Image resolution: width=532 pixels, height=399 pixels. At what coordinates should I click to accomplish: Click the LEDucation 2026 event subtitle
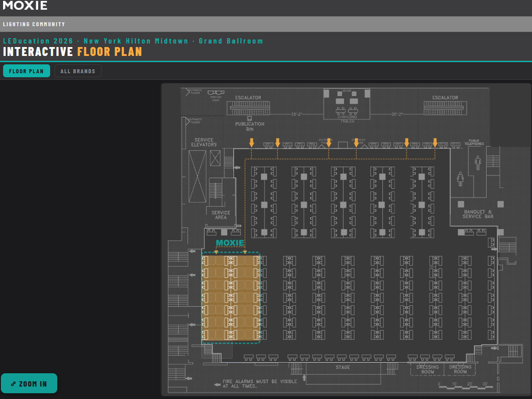(133, 41)
